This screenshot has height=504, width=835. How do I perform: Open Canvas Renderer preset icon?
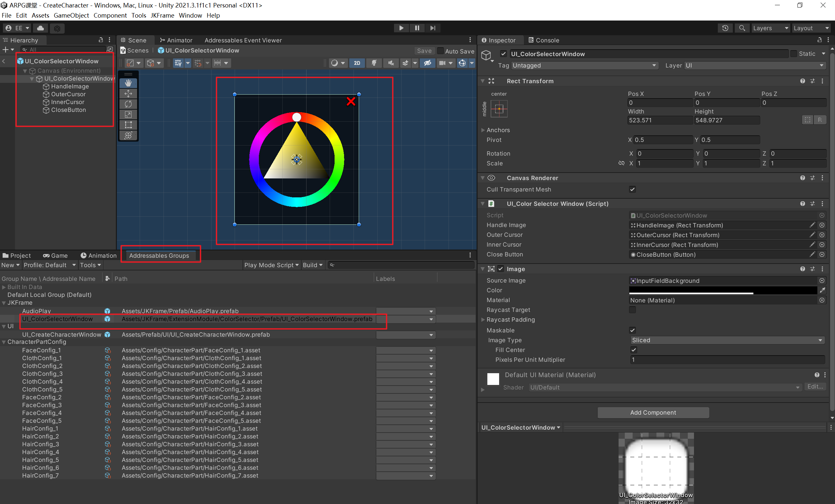(812, 178)
